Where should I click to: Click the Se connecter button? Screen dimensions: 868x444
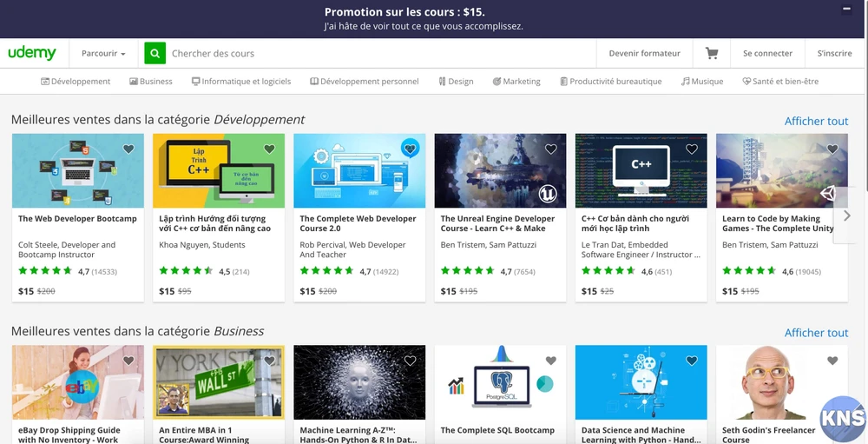tap(767, 53)
